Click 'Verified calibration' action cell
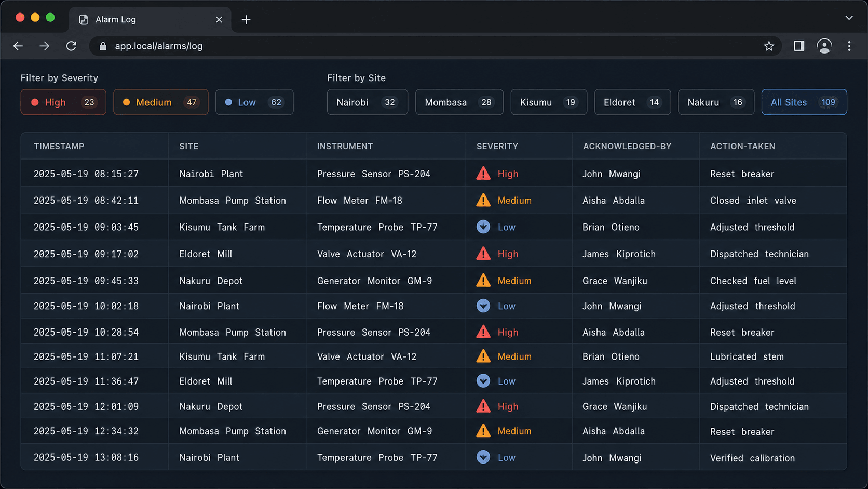Image resolution: width=868 pixels, height=489 pixels. [752, 458]
